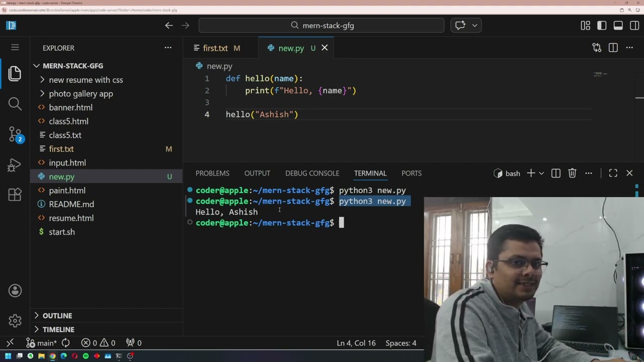Kill terminal with the trash icon

[572, 173]
